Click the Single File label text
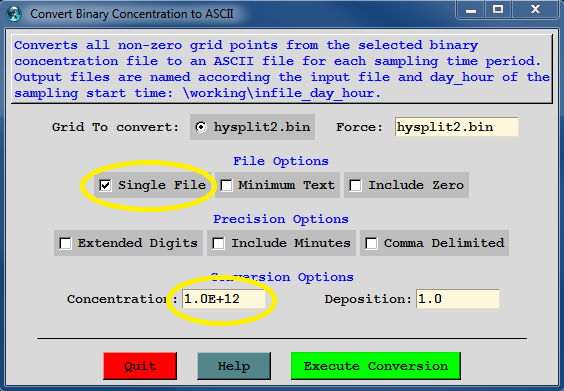The image size is (564, 391). 162,185
